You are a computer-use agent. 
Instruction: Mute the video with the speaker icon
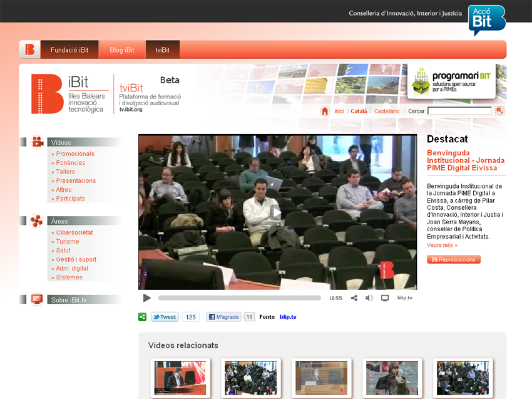(369, 298)
